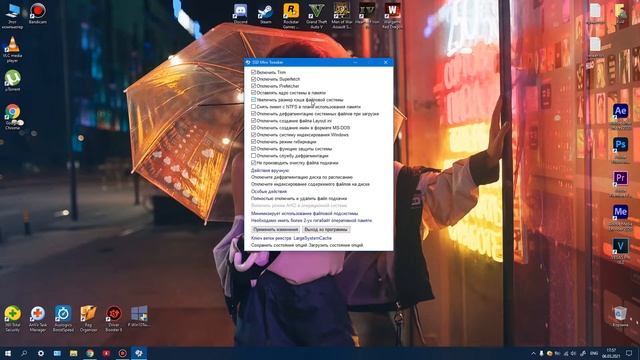Toggle defragmentation of system files at boot
Image resolution: width=640 pixels, height=360 pixels.
click(x=253, y=114)
